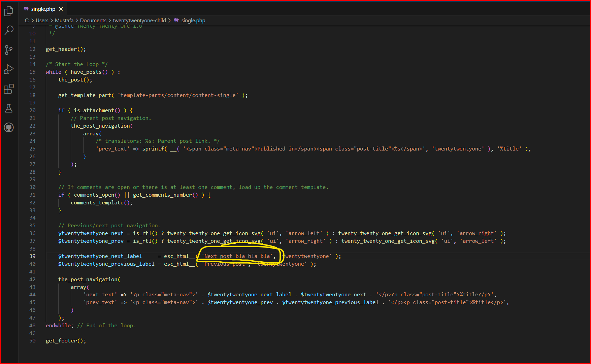This screenshot has height=364, width=591.
Task: Expand the Documents breadcrumb segment
Action: [x=93, y=21]
